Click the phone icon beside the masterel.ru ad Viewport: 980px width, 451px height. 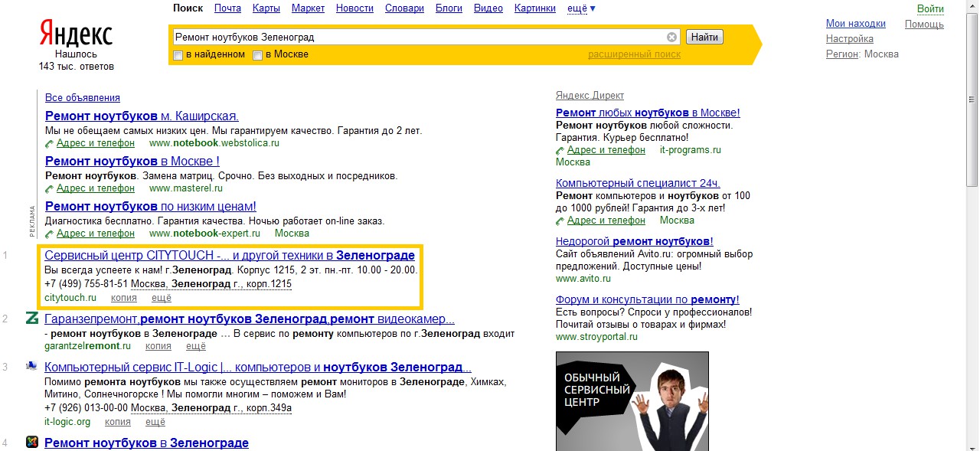[50, 188]
